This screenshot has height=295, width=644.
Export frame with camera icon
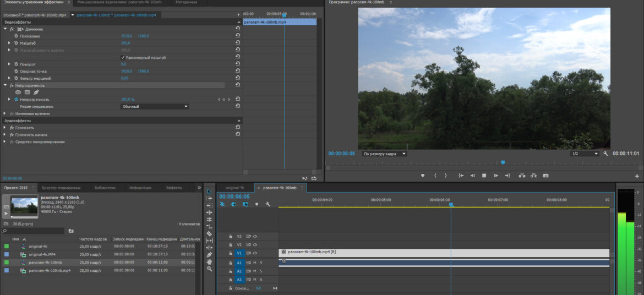pyautogui.click(x=545, y=176)
